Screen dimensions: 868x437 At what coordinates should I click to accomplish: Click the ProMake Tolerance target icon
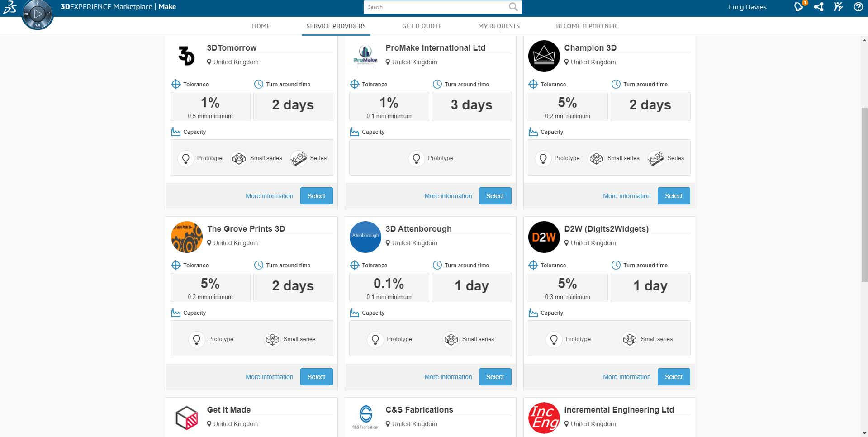[x=355, y=84]
